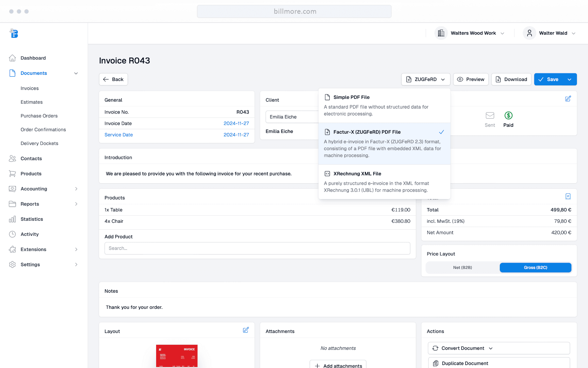Click the Accounting money icon

pos(12,189)
